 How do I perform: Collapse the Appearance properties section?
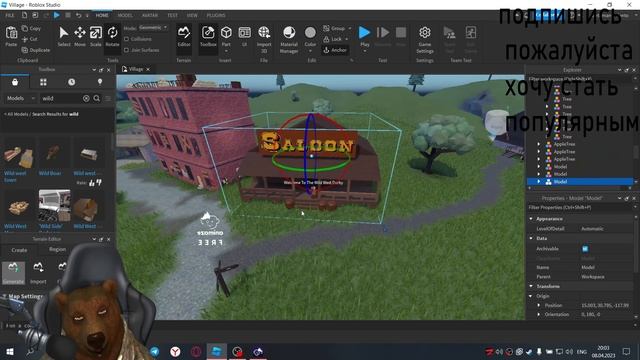531,219
